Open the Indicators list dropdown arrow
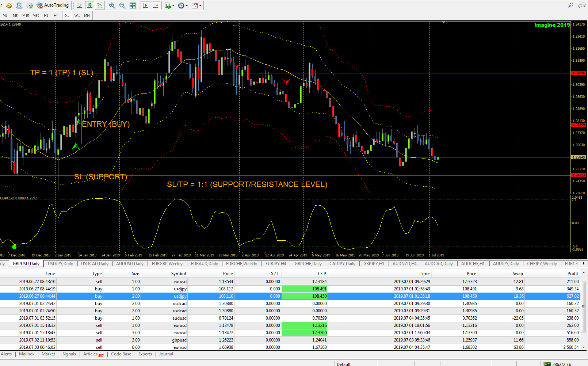 click(173, 5)
